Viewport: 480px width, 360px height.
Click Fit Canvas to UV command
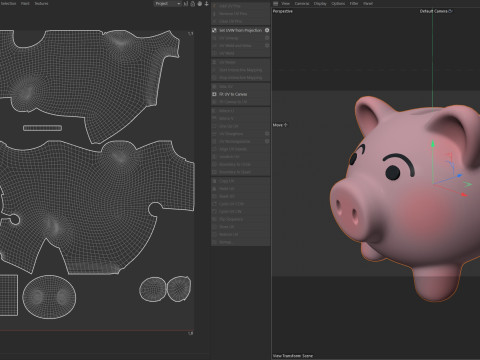click(230, 102)
